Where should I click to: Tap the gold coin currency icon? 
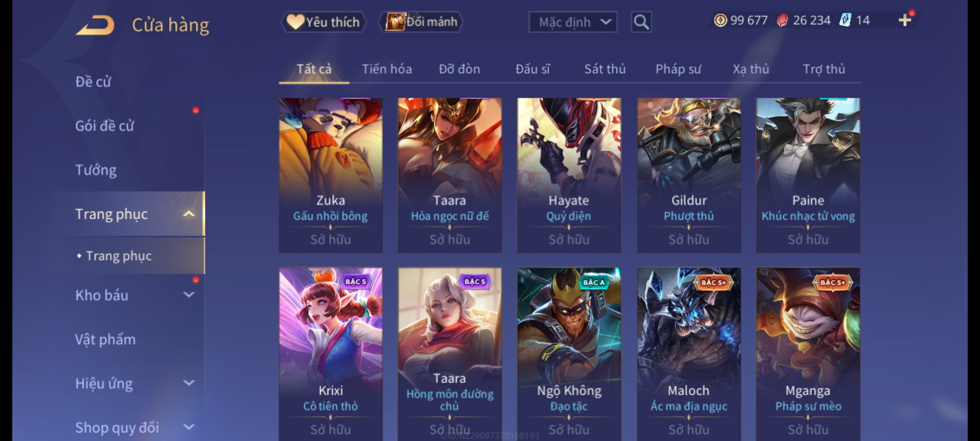click(x=720, y=20)
